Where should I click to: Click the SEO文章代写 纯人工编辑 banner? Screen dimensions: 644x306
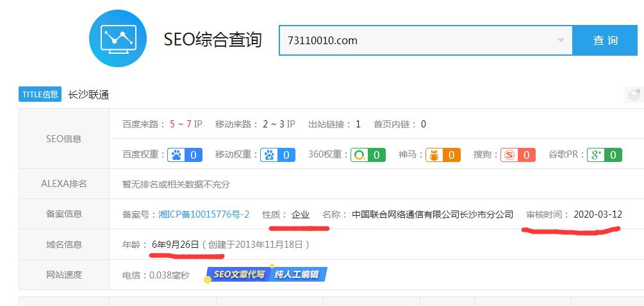pyautogui.click(x=266, y=275)
